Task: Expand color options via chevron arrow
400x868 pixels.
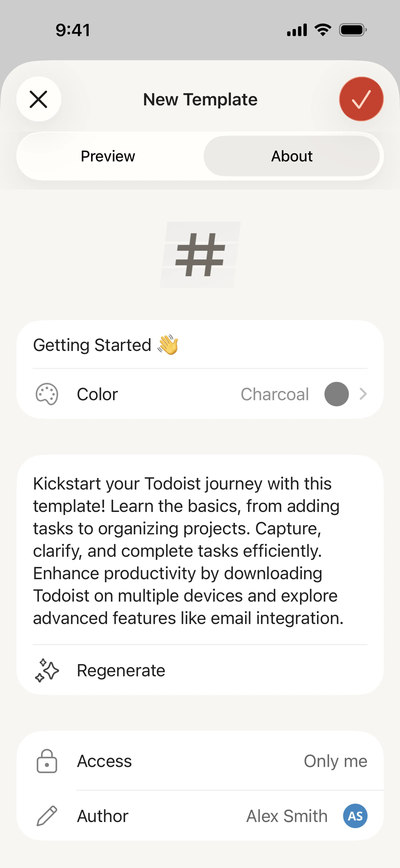Action: click(x=363, y=394)
